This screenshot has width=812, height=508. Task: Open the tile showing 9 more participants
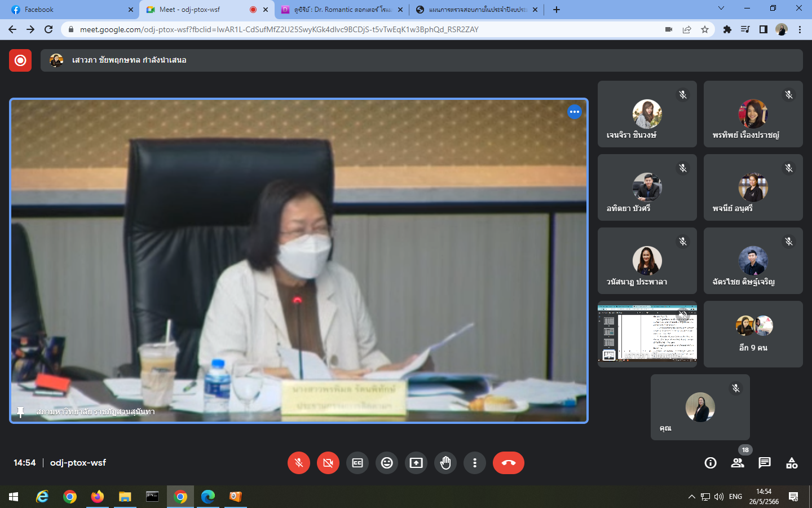[753, 334]
